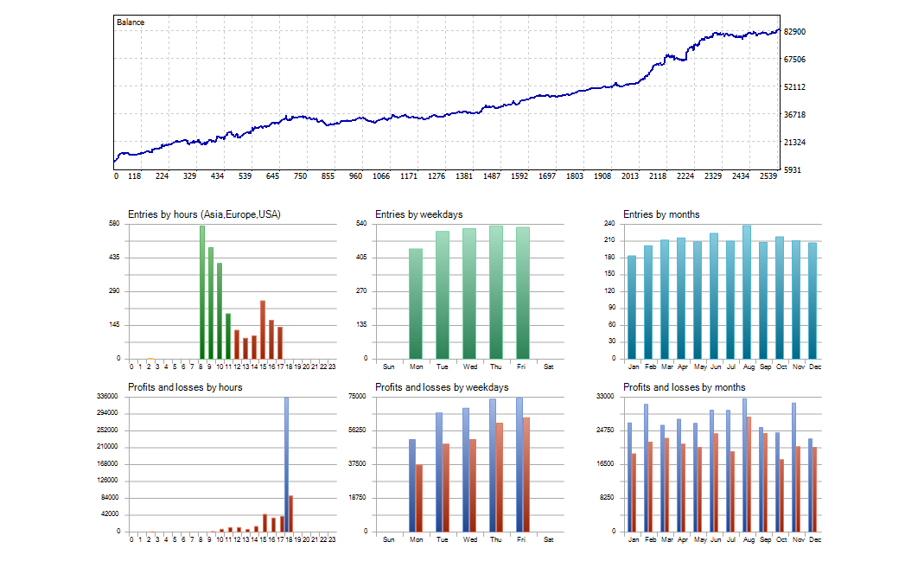Select the Entries by hours chart title

[x=204, y=214]
